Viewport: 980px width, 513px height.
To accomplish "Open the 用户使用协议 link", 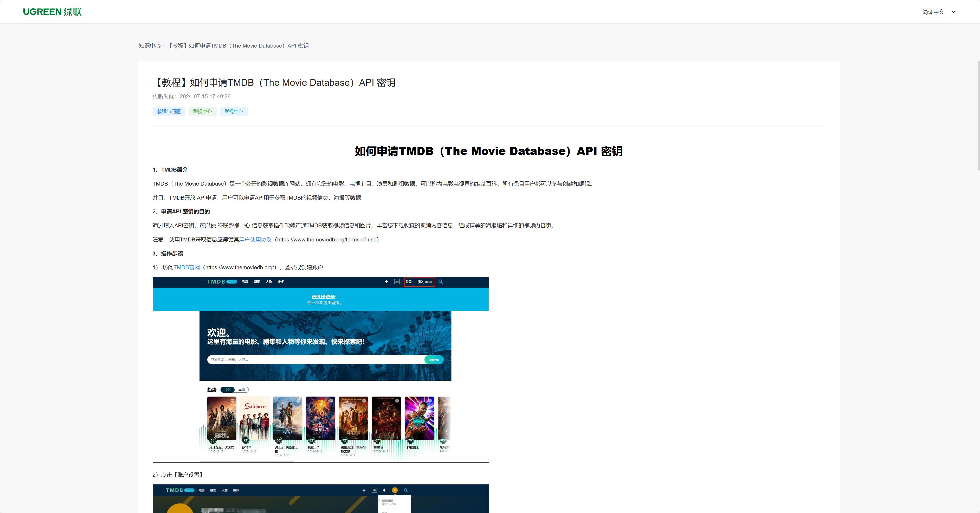I will coord(255,239).
